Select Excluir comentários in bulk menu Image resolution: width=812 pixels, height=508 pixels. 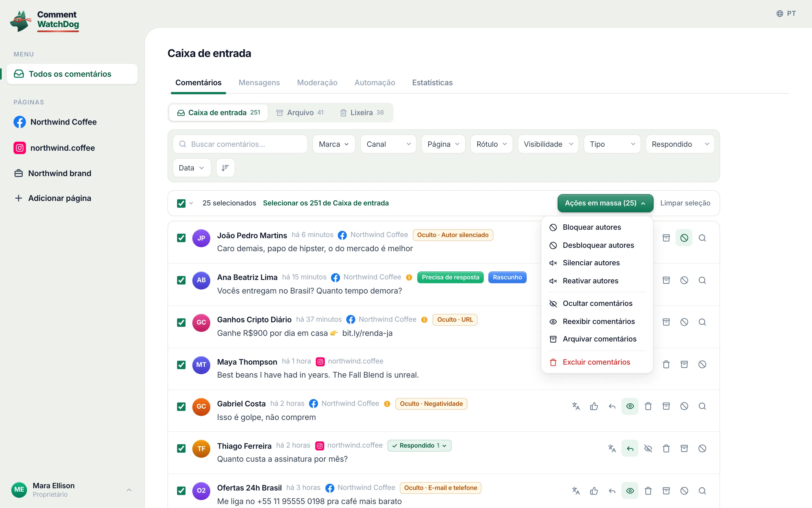click(597, 362)
